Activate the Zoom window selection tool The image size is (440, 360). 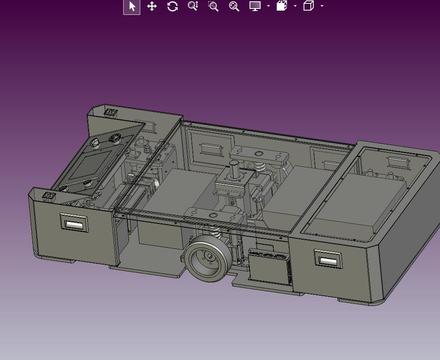click(x=213, y=7)
